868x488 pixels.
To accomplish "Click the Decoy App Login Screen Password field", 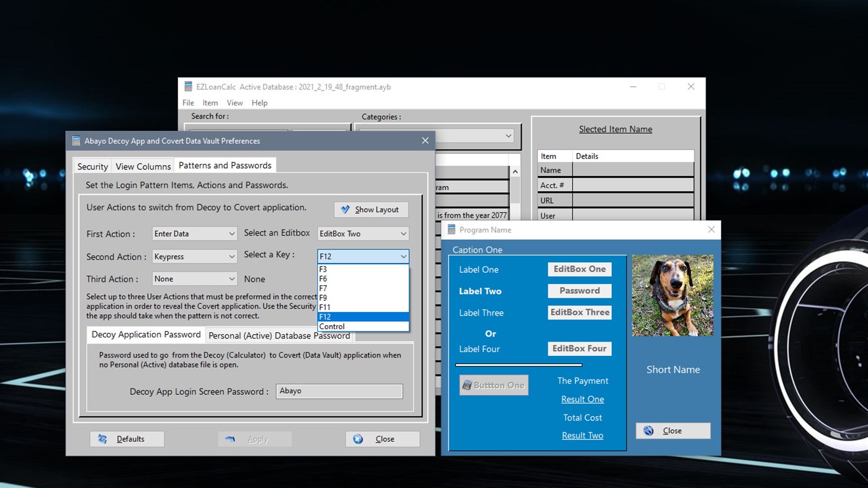I will pyautogui.click(x=339, y=391).
